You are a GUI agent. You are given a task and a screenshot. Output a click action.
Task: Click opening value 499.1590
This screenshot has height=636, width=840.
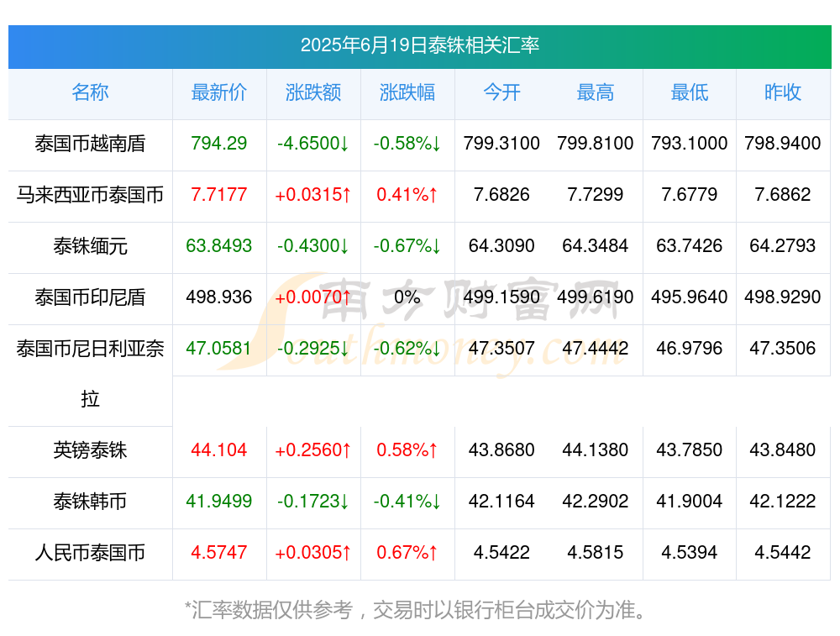coord(501,297)
